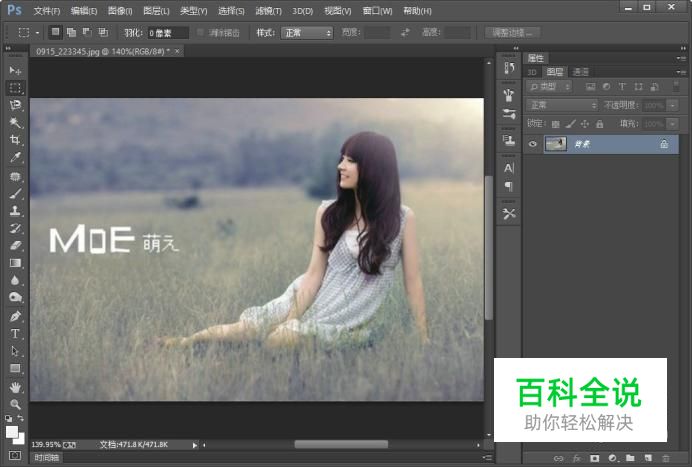Filter layers by pixel layers
692x467 pixels.
tap(590, 87)
